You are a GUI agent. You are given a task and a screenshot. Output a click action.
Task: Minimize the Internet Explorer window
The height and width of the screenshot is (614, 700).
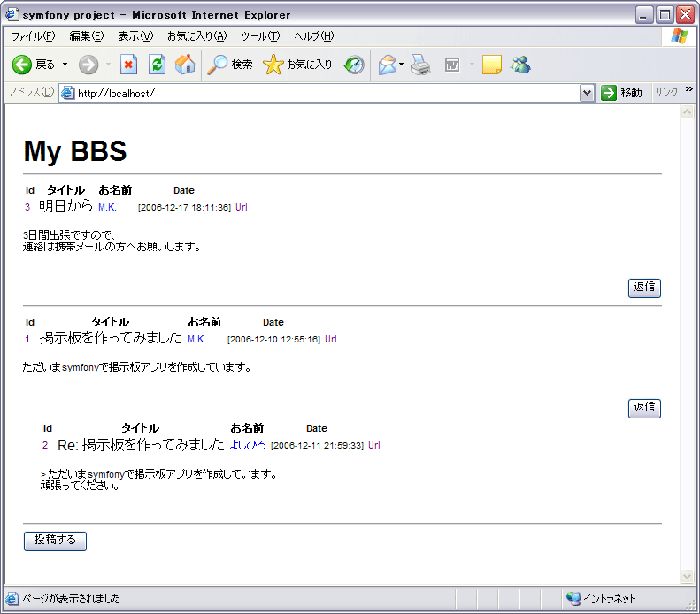(x=643, y=15)
